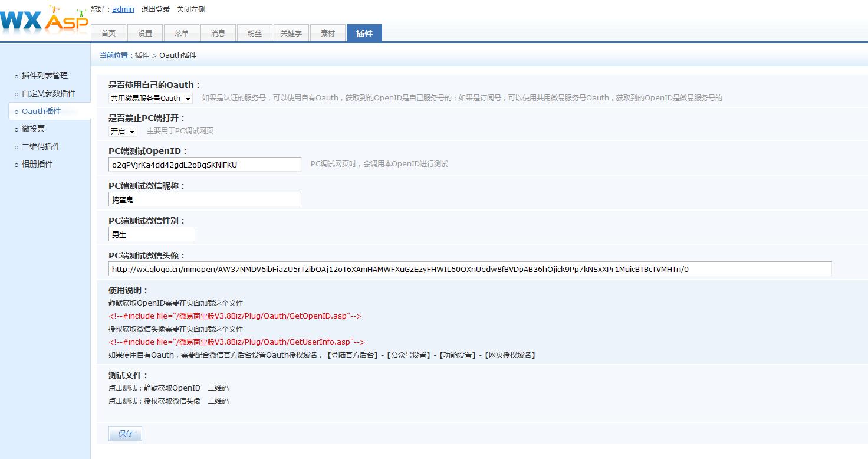Open 二维码插件 in sidebar

[x=41, y=146]
